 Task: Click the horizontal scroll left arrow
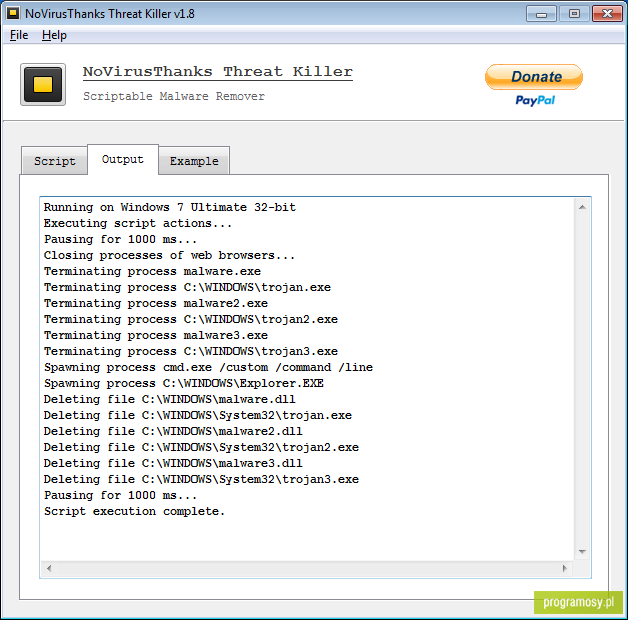[x=49, y=568]
